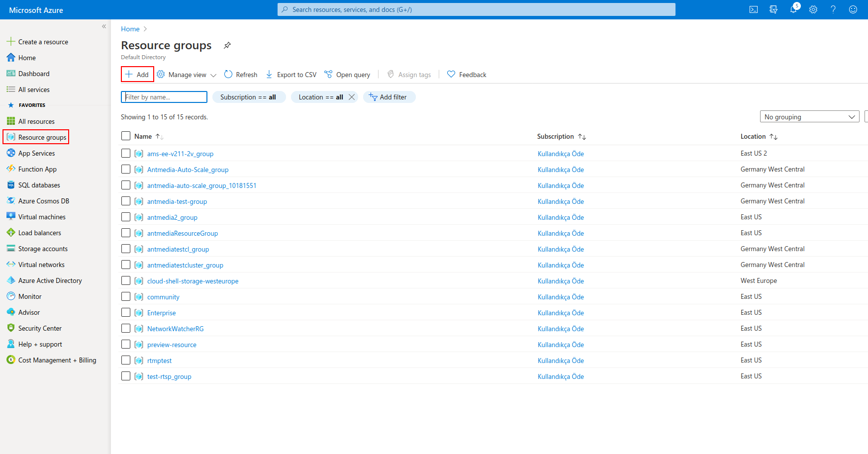The width and height of the screenshot is (868, 454).
Task: Open Subscription == all filter
Action: [248, 97]
